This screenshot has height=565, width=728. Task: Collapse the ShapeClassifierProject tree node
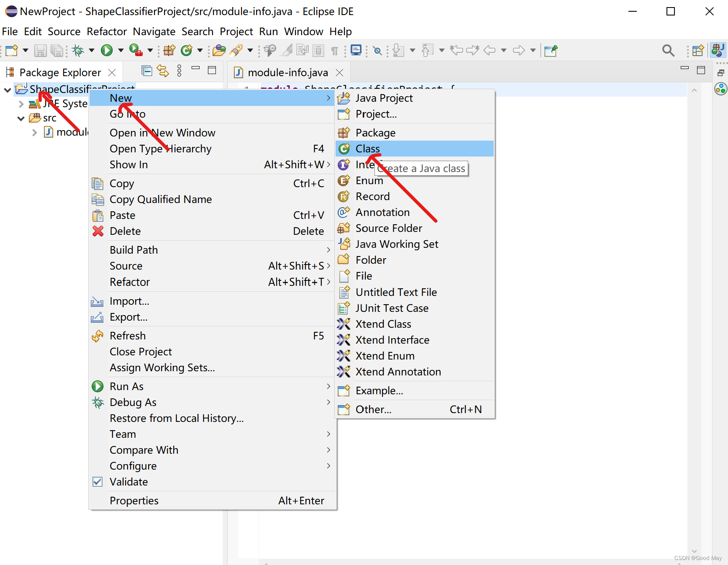[8, 90]
